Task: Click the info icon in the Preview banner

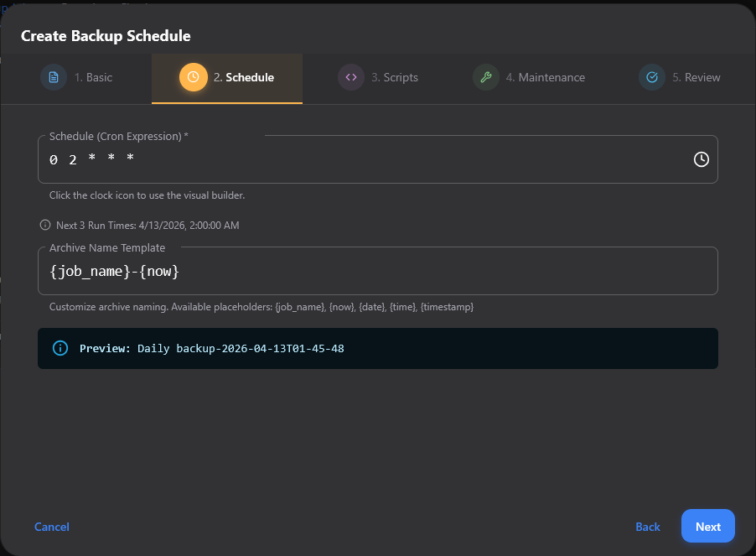Action: 60,347
